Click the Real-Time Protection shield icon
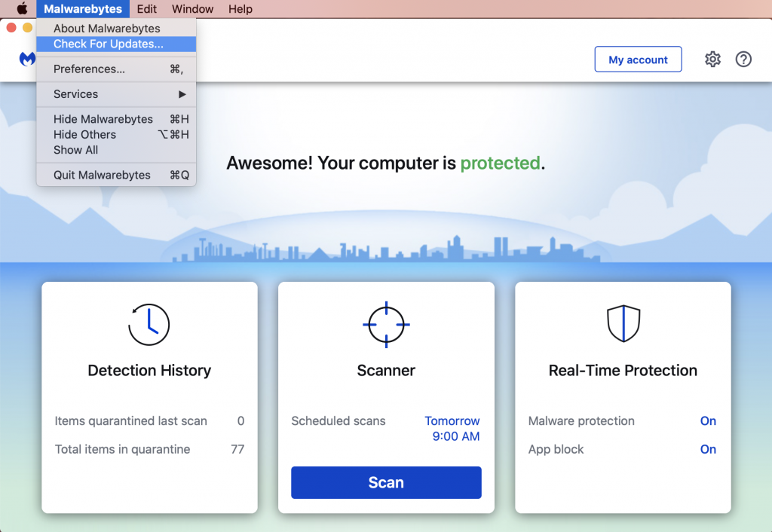 pos(623,323)
